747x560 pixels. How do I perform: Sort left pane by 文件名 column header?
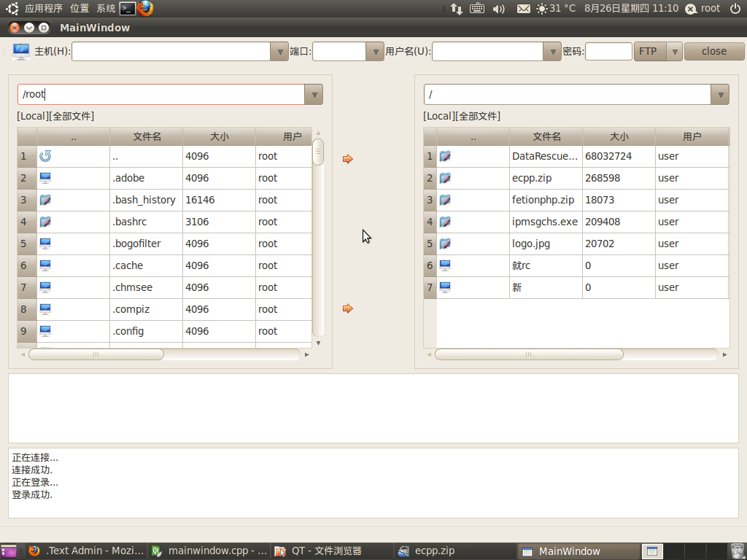146,136
